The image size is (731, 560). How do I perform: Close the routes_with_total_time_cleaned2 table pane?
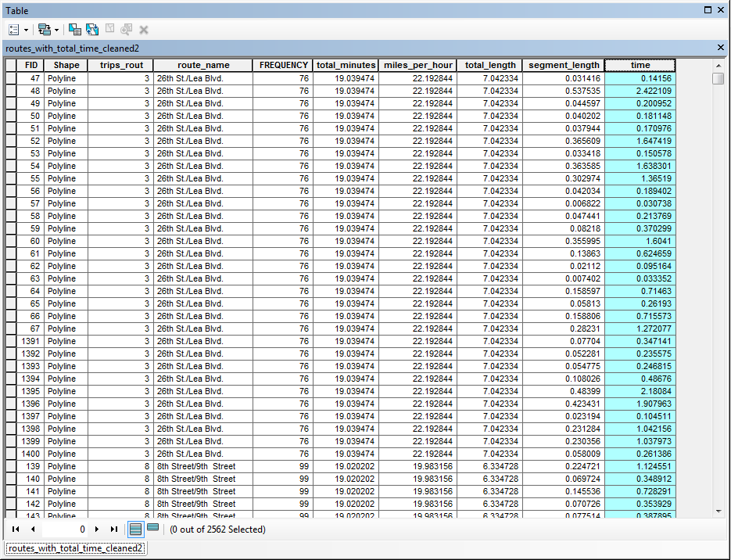[721, 48]
